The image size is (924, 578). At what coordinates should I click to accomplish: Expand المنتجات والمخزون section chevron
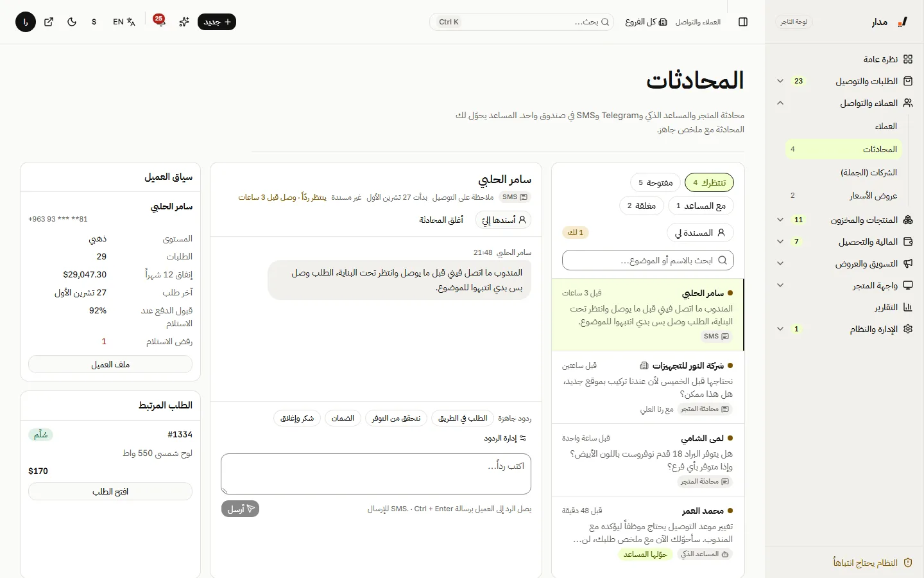tap(780, 220)
